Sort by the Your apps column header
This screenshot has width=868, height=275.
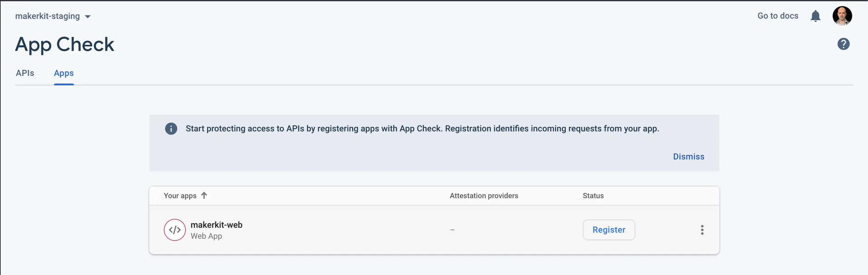click(x=180, y=196)
